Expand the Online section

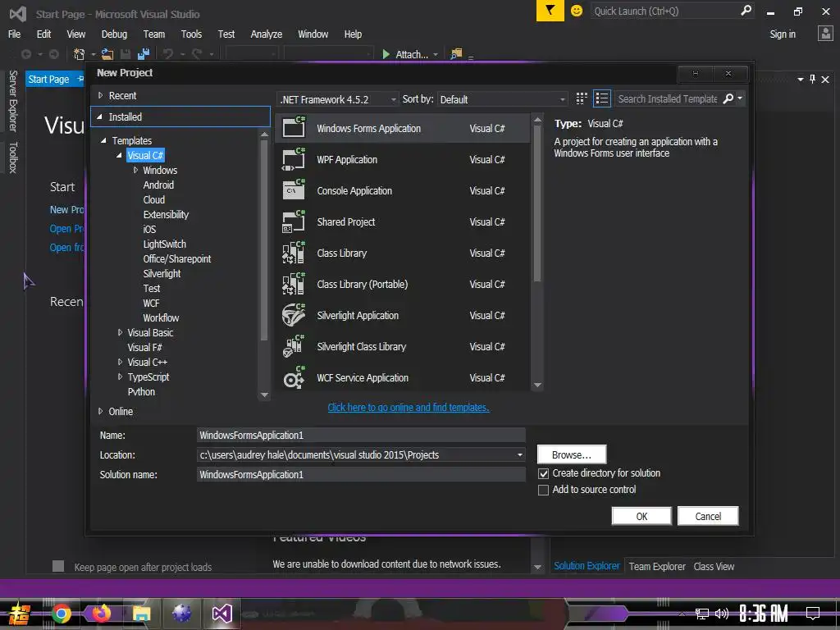click(x=100, y=411)
